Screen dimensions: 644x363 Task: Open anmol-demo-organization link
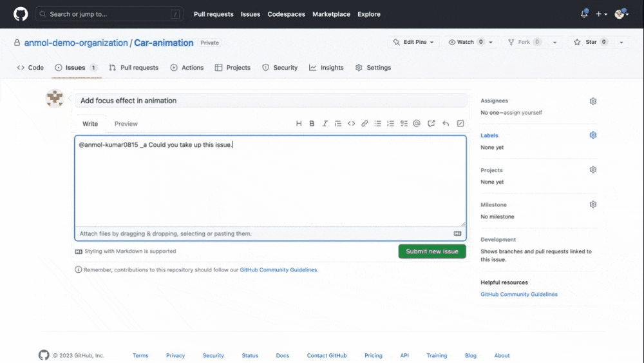pos(76,43)
